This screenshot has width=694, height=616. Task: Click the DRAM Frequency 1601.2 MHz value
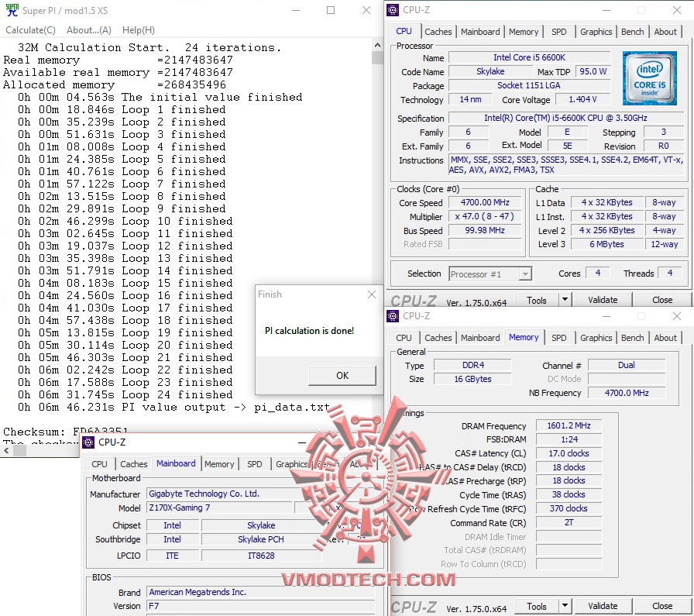pyautogui.click(x=569, y=425)
